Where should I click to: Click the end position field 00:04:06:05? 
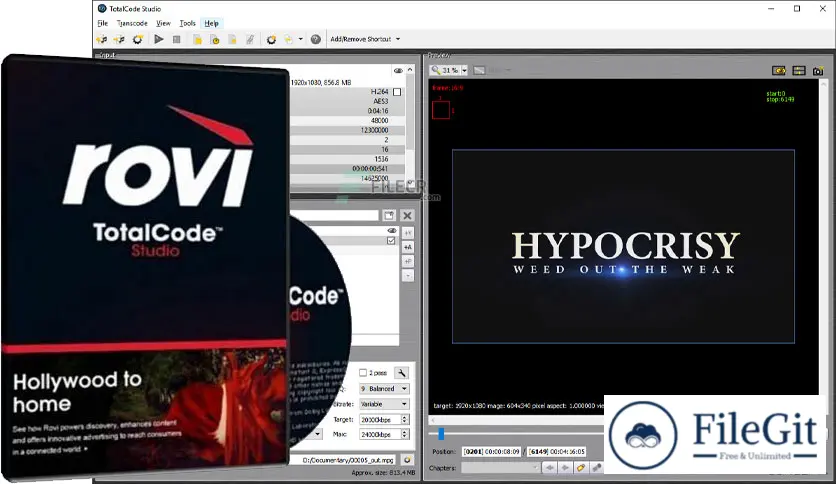tap(557, 451)
